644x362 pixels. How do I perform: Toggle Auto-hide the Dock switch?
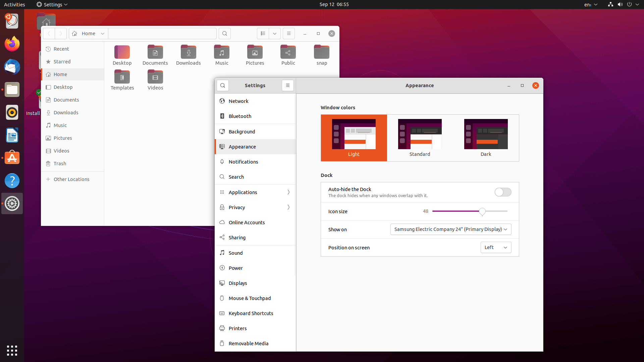tap(503, 192)
